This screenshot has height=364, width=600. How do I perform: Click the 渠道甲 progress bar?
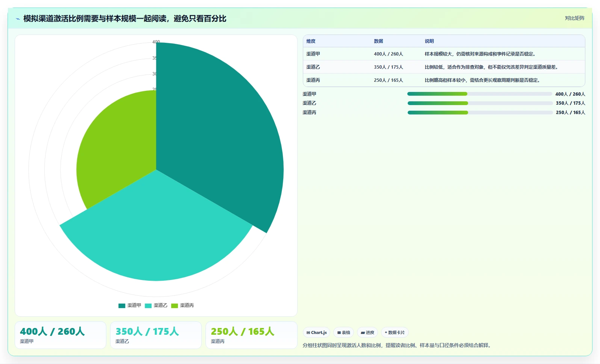(480, 94)
